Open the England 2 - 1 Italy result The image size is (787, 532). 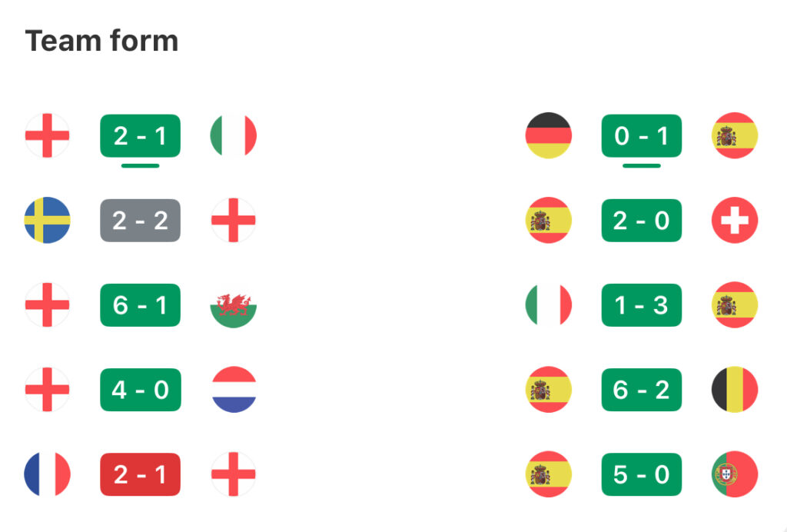click(x=140, y=136)
